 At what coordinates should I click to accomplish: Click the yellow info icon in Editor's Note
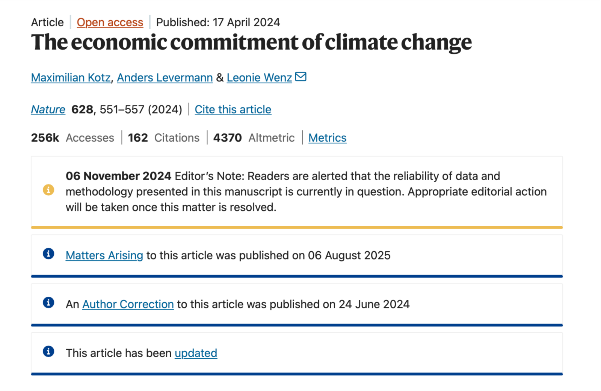tap(48, 190)
